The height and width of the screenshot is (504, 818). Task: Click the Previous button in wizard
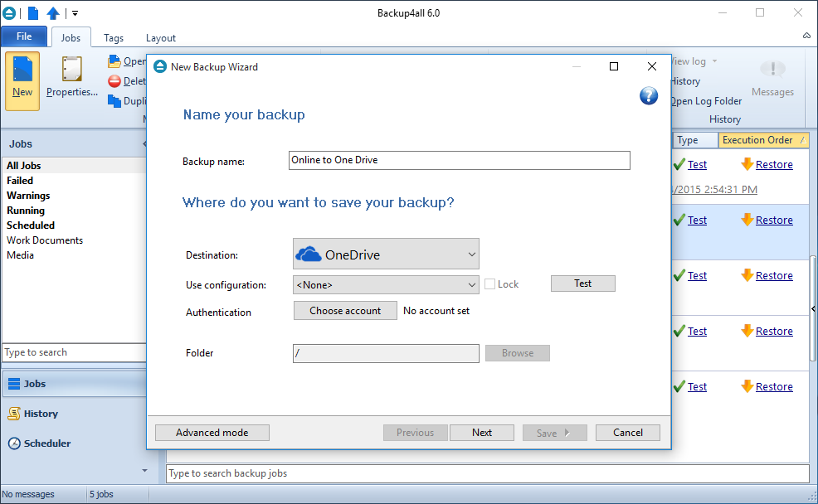[416, 433]
